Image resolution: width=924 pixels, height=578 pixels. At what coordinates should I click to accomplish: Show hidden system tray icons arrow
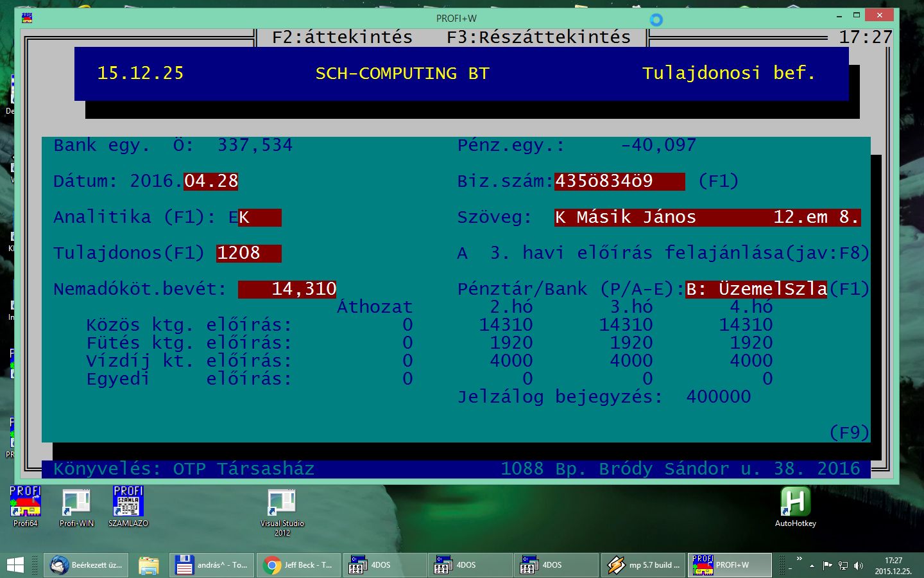(812, 565)
